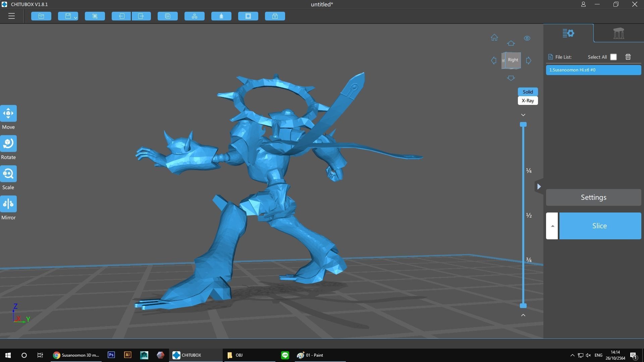Open the notification center icon

click(634, 355)
